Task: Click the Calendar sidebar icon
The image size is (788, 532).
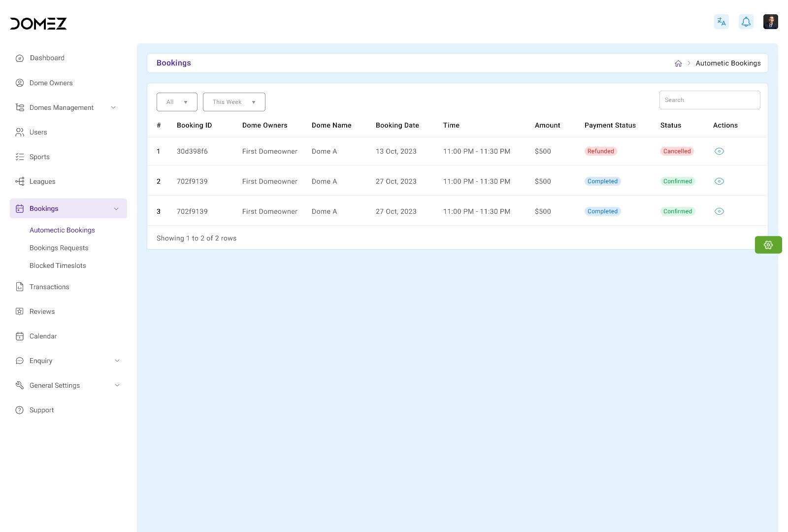Action: [x=20, y=336]
